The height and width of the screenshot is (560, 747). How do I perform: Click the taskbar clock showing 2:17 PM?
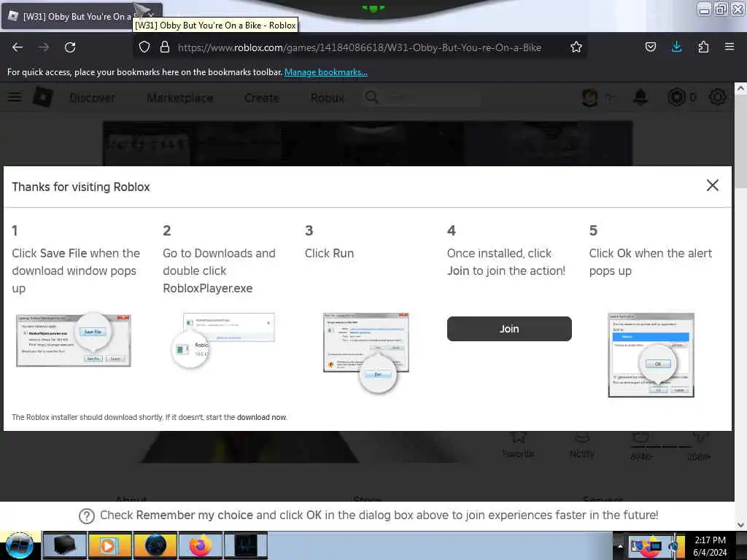click(x=710, y=545)
